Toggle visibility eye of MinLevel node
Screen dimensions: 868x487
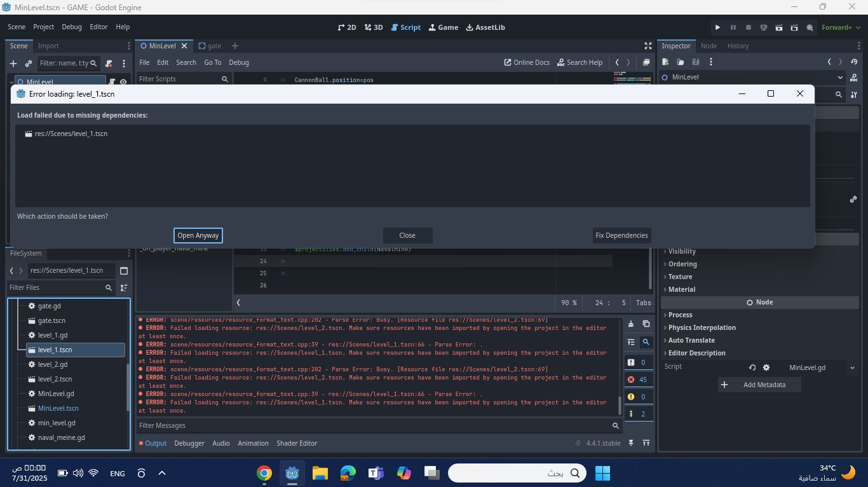(123, 82)
